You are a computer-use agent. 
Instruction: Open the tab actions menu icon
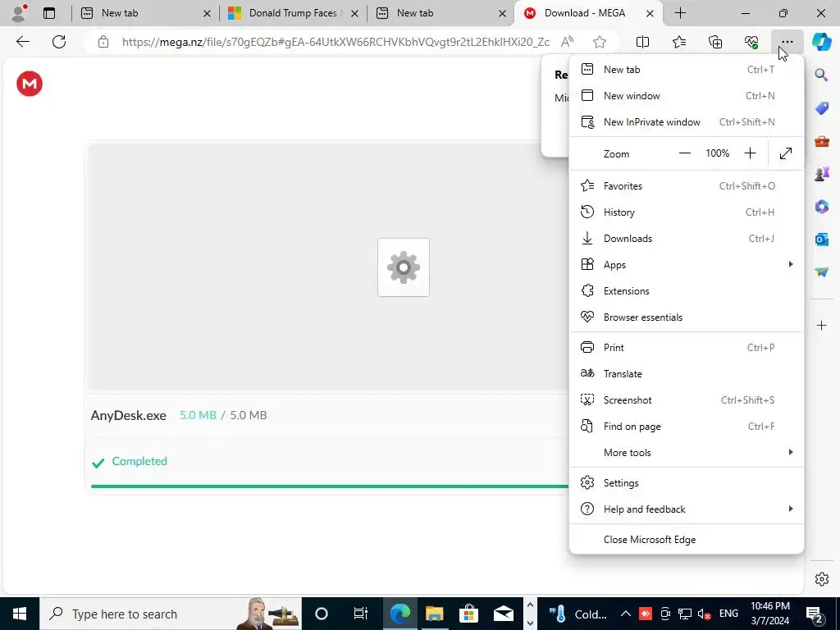pos(49,13)
